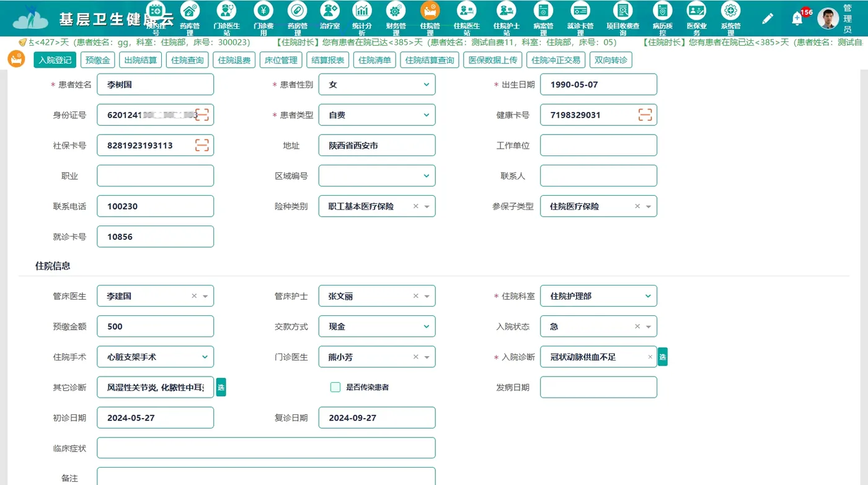Open the 双向转诊 tab
Screen dimensions: 868x485
(611, 60)
